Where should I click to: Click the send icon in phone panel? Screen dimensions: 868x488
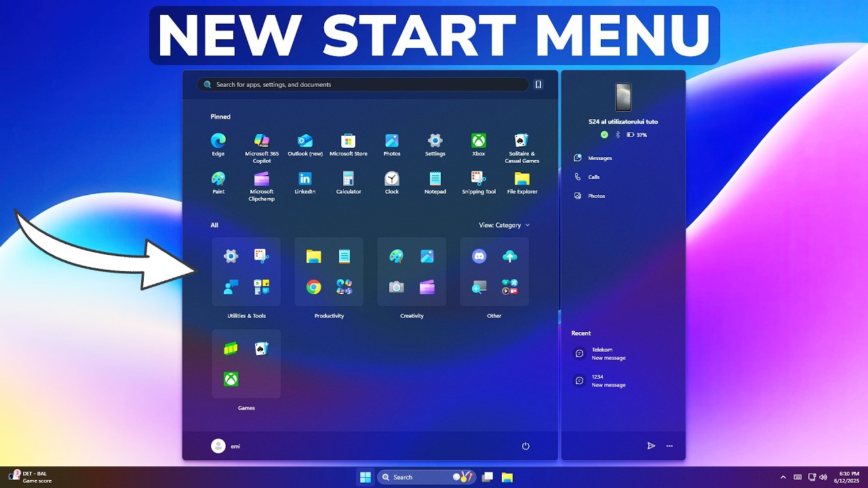(x=651, y=446)
